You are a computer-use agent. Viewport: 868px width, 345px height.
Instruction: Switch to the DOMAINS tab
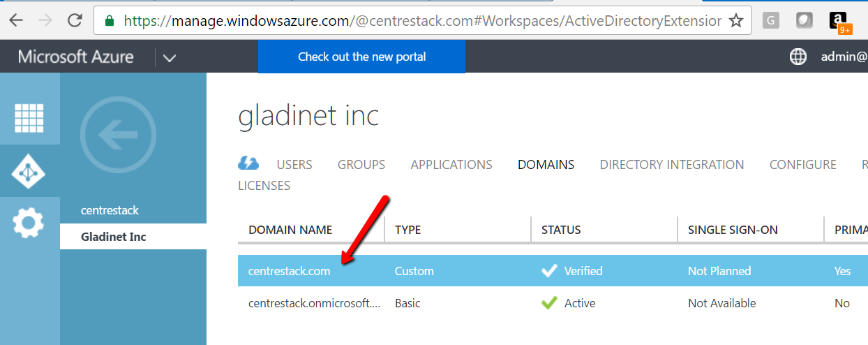[546, 165]
